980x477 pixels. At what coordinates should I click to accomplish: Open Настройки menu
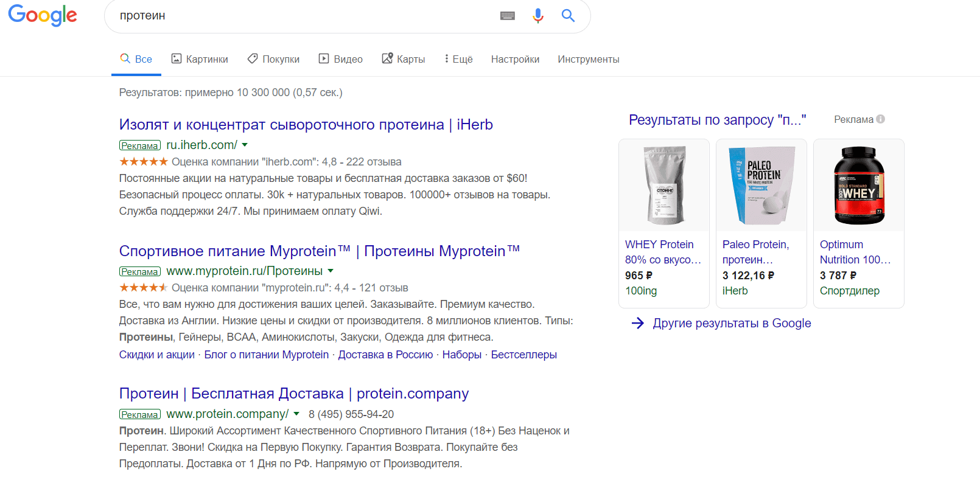click(515, 59)
